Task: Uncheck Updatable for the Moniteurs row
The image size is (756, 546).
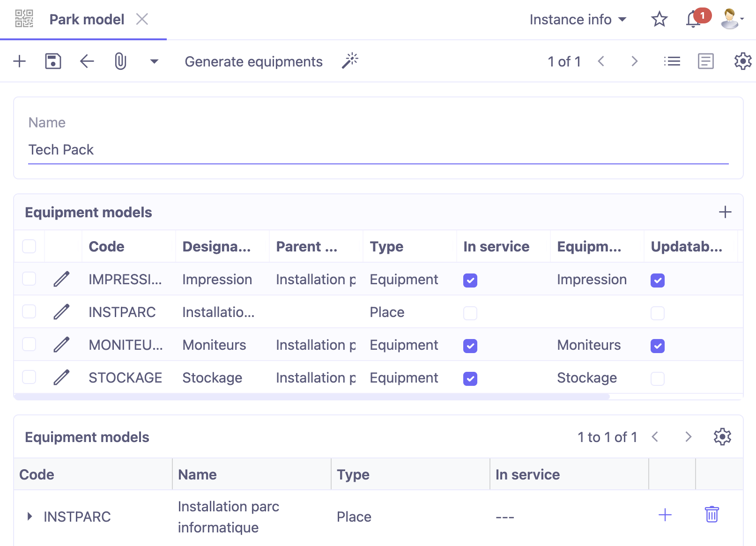Action: click(658, 346)
